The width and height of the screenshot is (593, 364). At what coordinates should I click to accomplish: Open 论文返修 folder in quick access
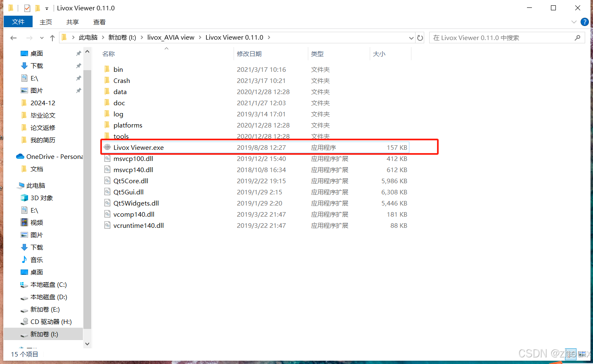38,128
